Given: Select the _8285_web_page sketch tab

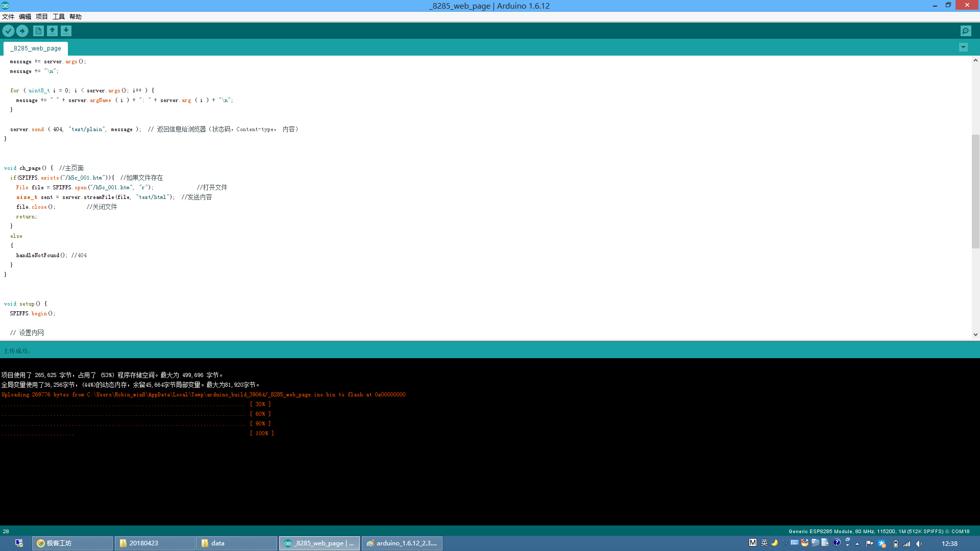Looking at the screenshot, I should click(36, 48).
